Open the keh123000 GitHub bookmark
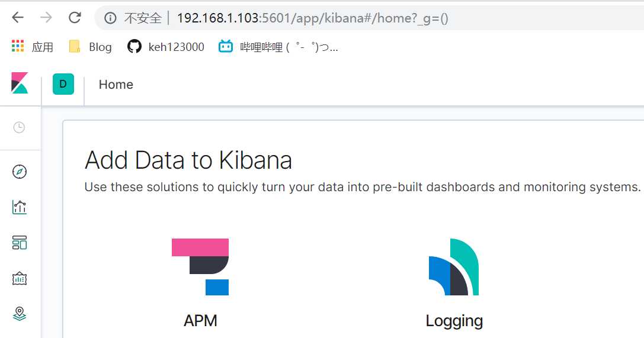The image size is (644, 338). (166, 47)
